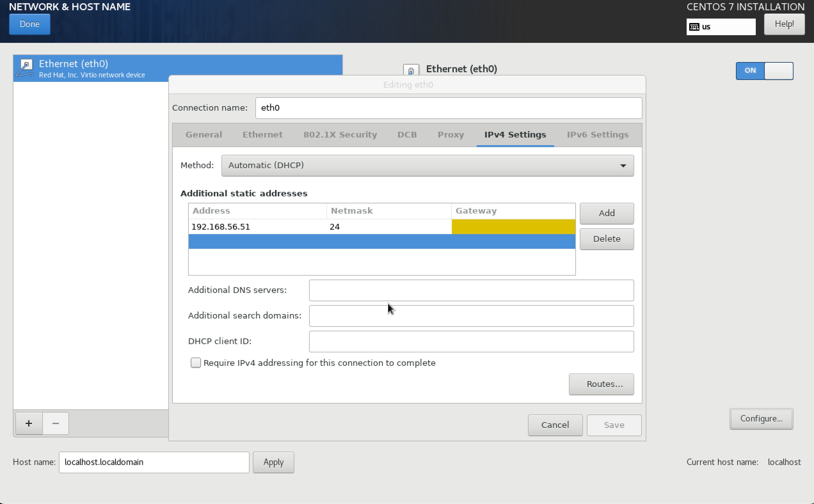Click the address cell 192.168.56.51
Image resolution: width=814 pixels, height=504 pixels.
click(257, 227)
